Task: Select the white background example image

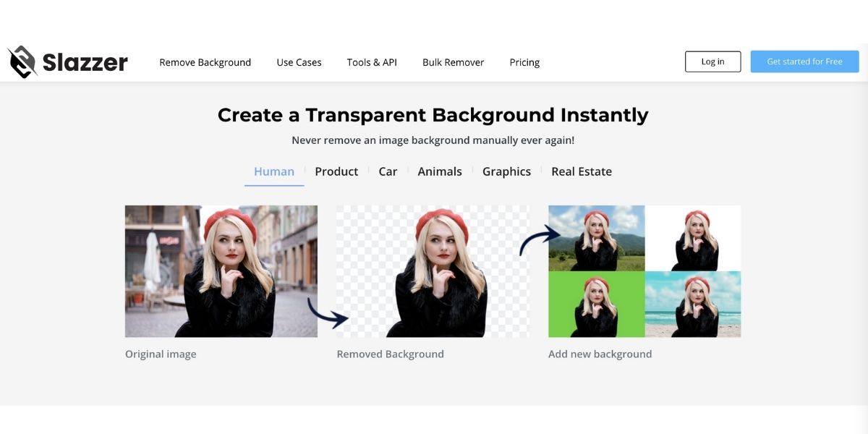Action: 693,239
